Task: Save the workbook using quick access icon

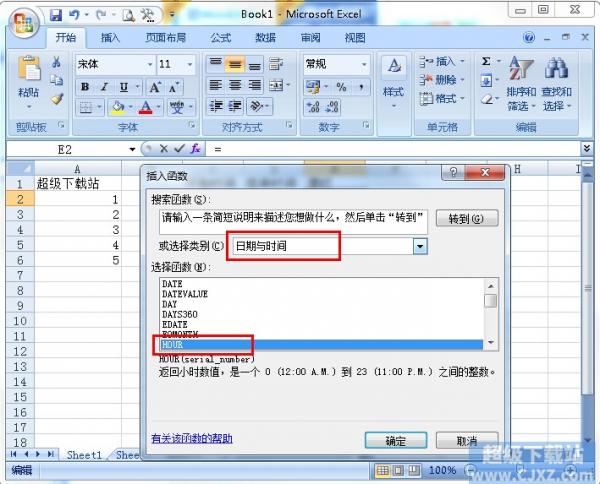Action: point(56,15)
